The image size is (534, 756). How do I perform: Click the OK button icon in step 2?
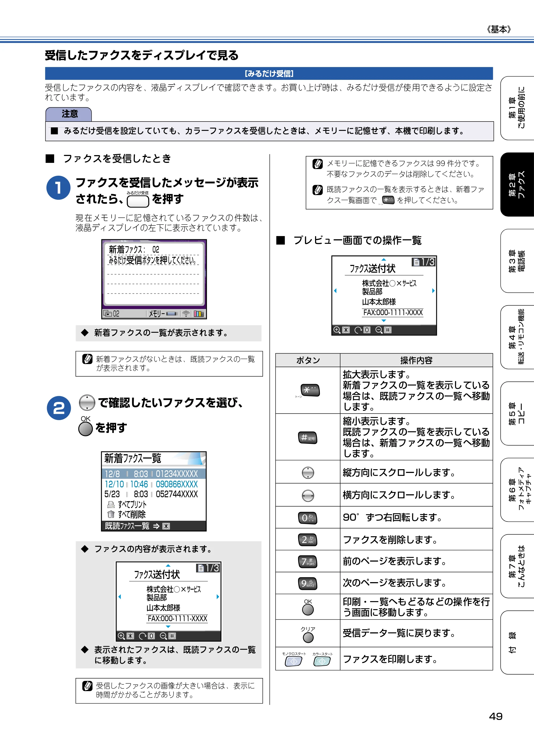pos(86,429)
